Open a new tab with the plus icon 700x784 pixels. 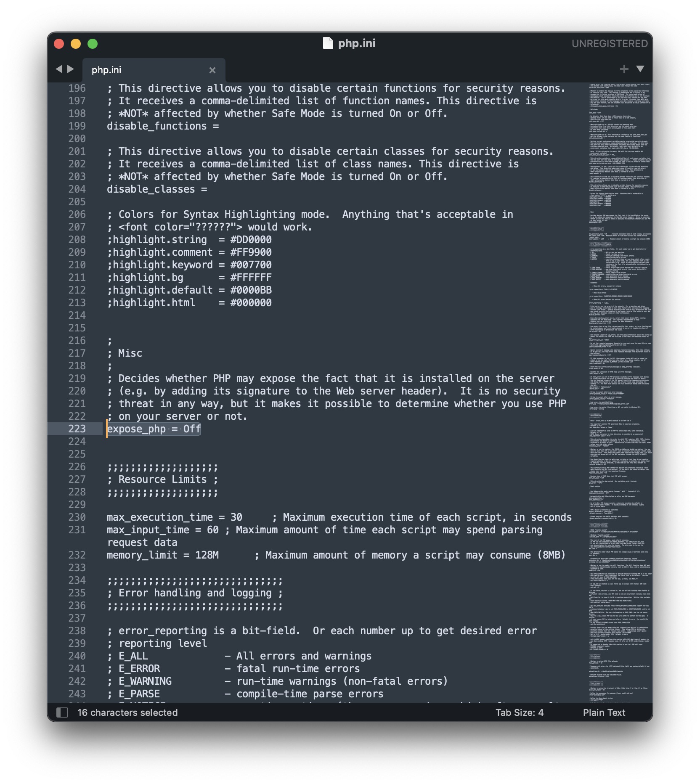pos(624,69)
